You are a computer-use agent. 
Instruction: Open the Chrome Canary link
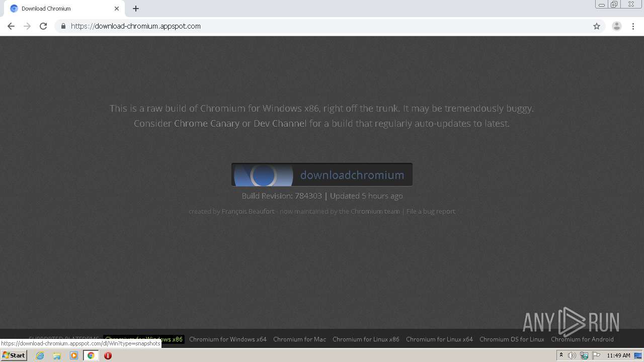coord(207,123)
